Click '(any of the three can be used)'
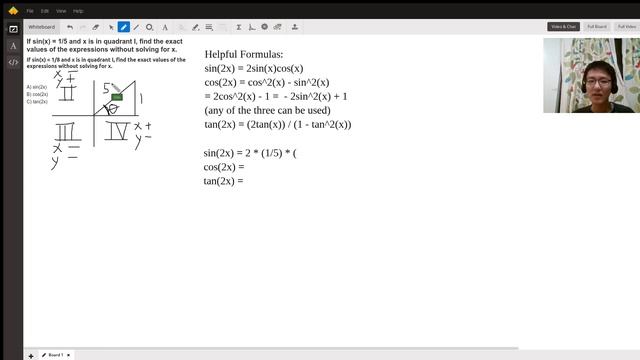The image size is (640, 360). point(267,110)
